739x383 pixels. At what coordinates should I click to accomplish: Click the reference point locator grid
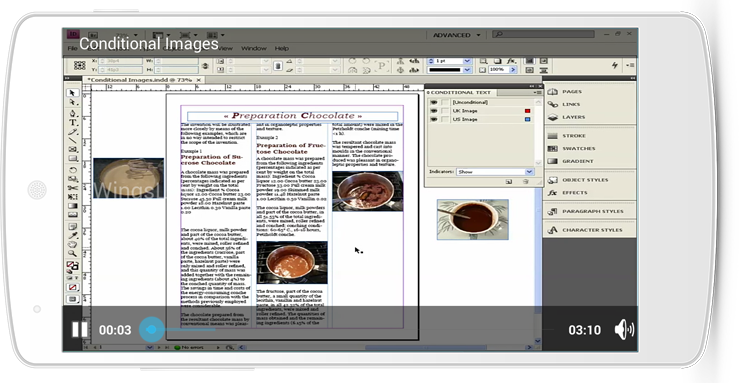(79, 65)
